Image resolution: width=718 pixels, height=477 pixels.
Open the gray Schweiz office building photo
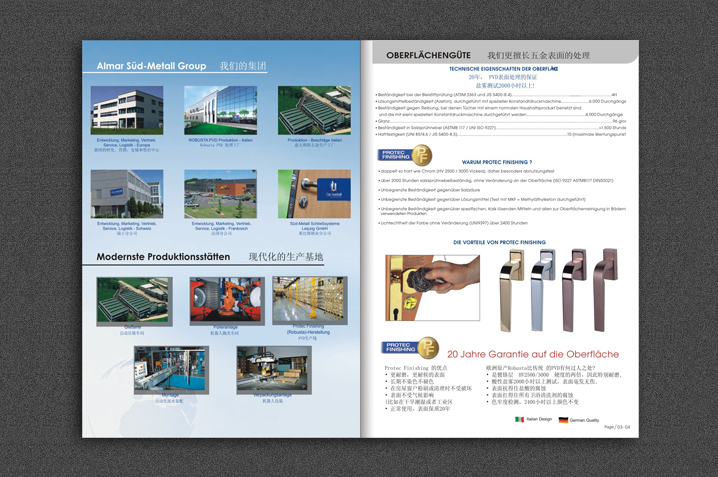(x=127, y=194)
